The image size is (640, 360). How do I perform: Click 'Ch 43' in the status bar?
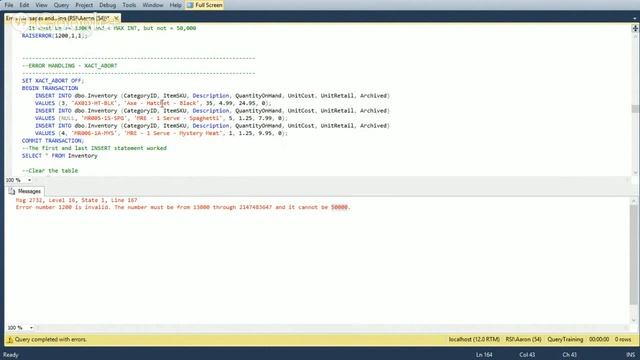[x=569, y=355]
